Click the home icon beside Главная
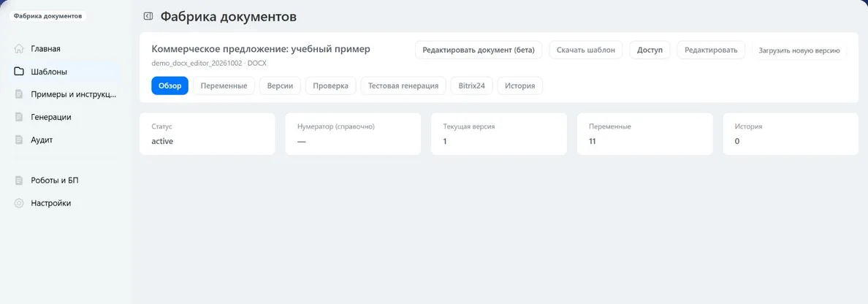The width and height of the screenshot is (868, 304). [x=19, y=49]
